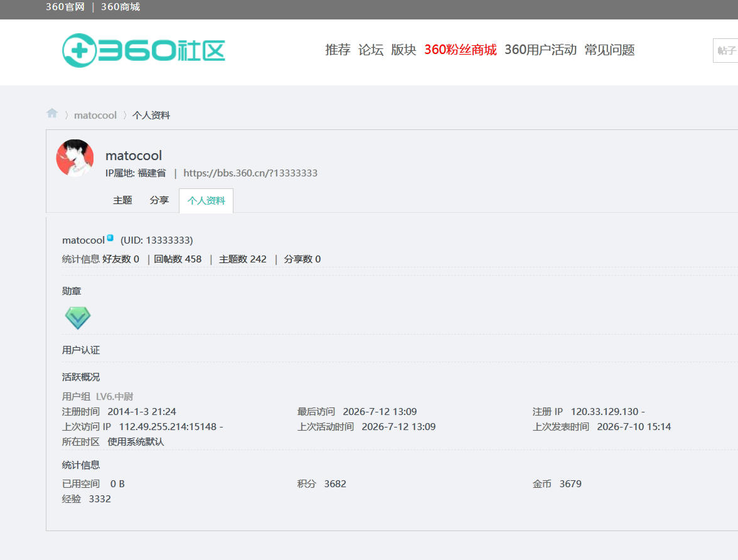Image resolution: width=738 pixels, height=560 pixels.
Task: Click the green diamond medal badge
Action: tap(78, 318)
